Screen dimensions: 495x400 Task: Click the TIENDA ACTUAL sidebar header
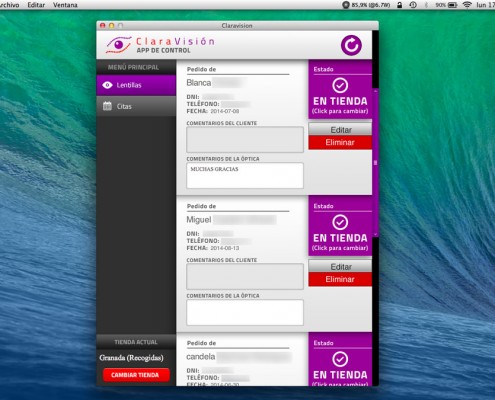(x=136, y=342)
